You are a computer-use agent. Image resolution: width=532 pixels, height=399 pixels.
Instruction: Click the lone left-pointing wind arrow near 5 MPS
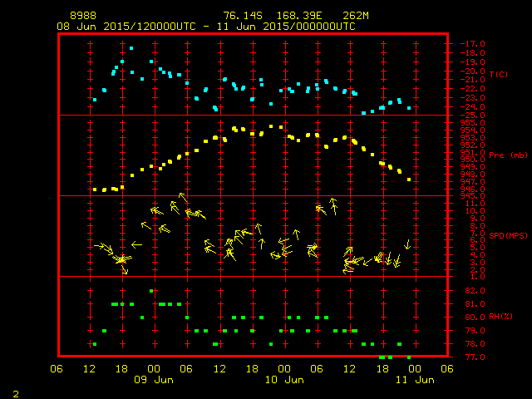[136, 244]
